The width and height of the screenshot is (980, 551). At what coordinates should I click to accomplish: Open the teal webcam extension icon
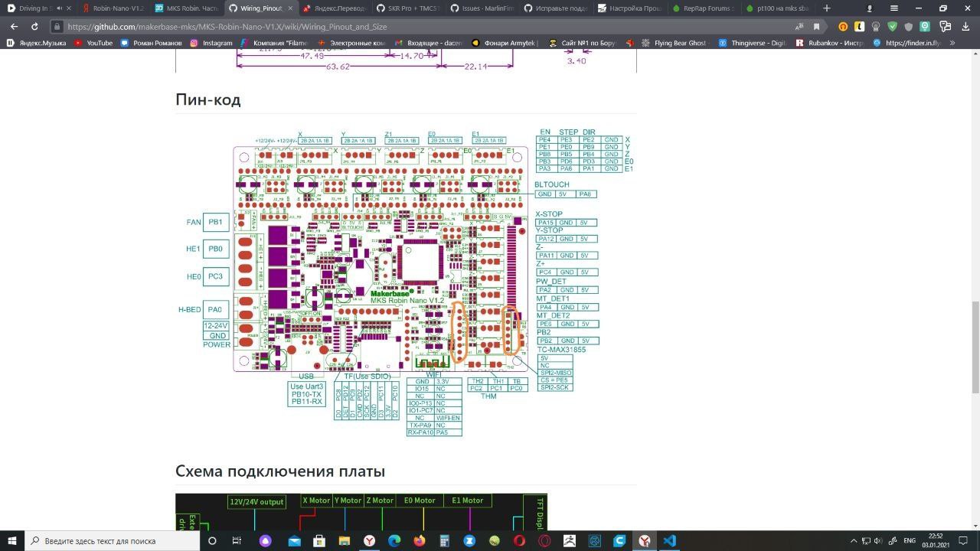926,26
